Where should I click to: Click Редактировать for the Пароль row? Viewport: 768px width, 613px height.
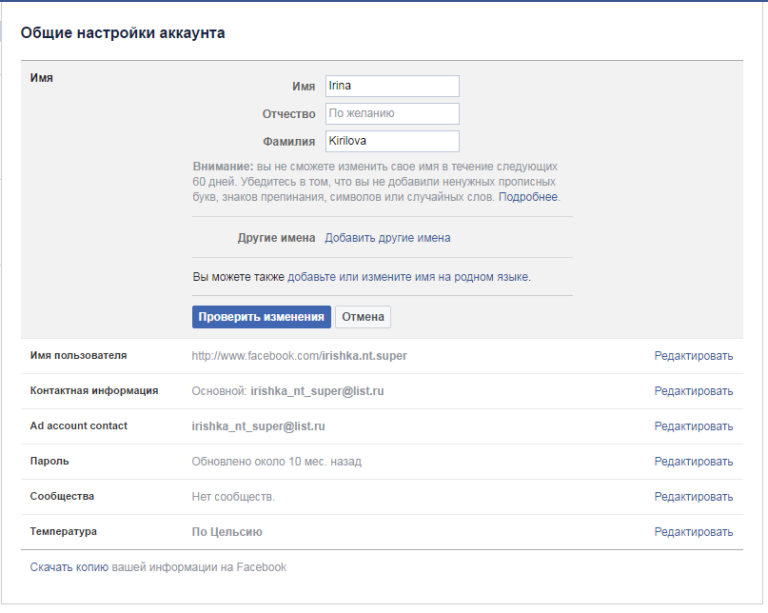click(x=694, y=462)
